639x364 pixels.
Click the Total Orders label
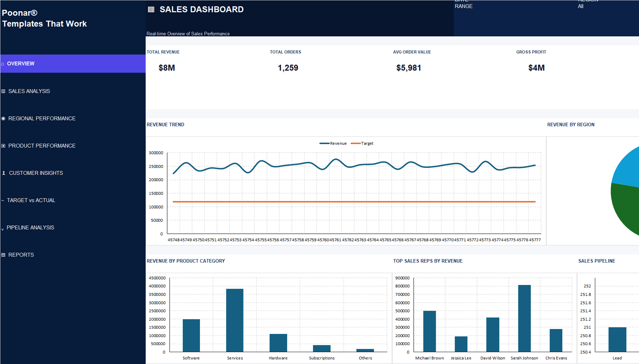coord(286,52)
